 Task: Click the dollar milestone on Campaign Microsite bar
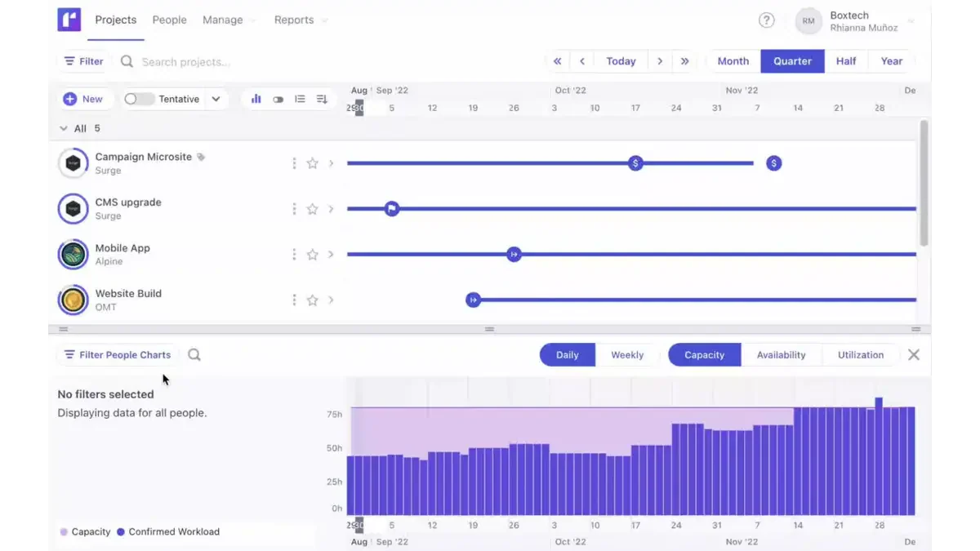click(635, 163)
